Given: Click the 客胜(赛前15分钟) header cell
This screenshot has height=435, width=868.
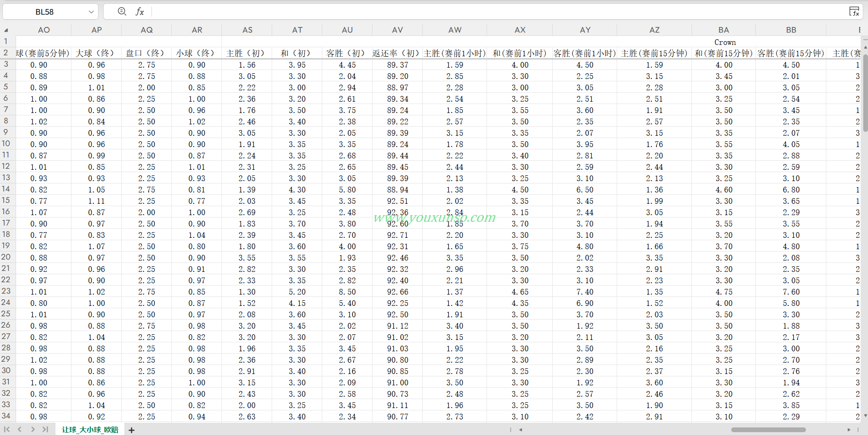Looking at the screenshot, I should [x=791, y=53].
